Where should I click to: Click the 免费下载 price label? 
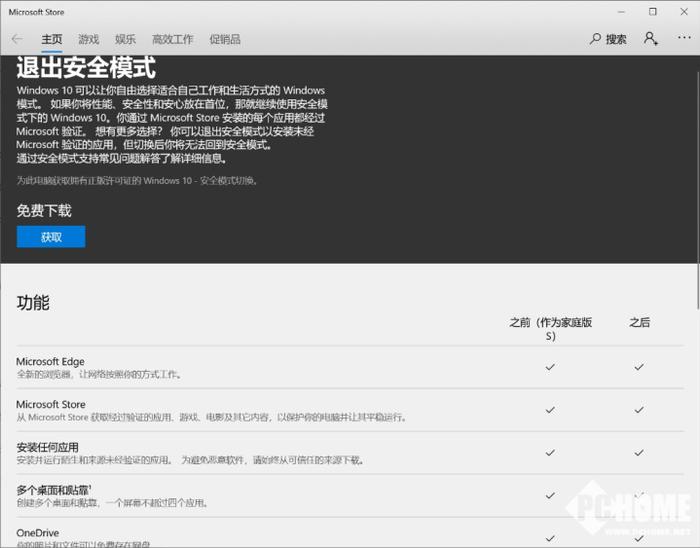[x=44, y=211]
